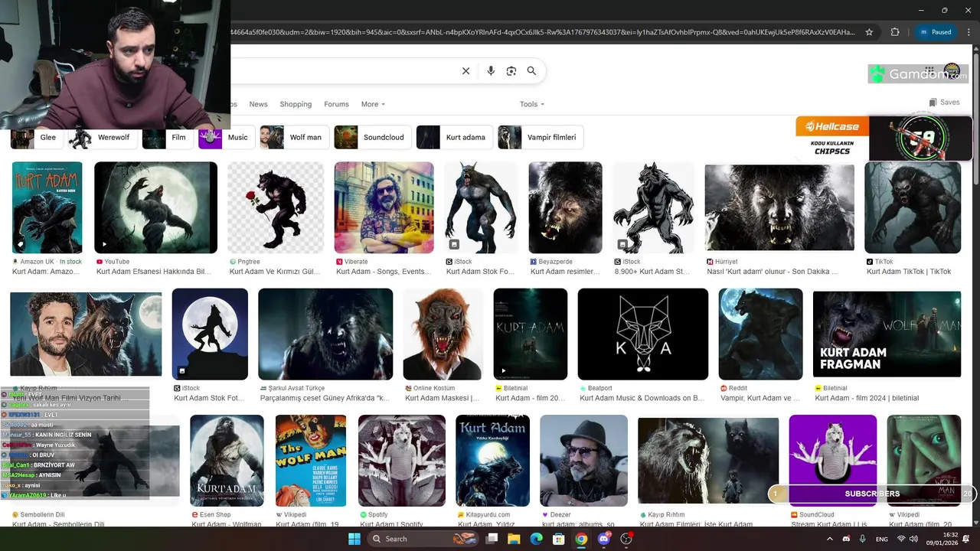Viewport: 980px width, 551px height.
Task: Open Online Kostüm werewolf mask image
Action: click(x=443, y=334)
